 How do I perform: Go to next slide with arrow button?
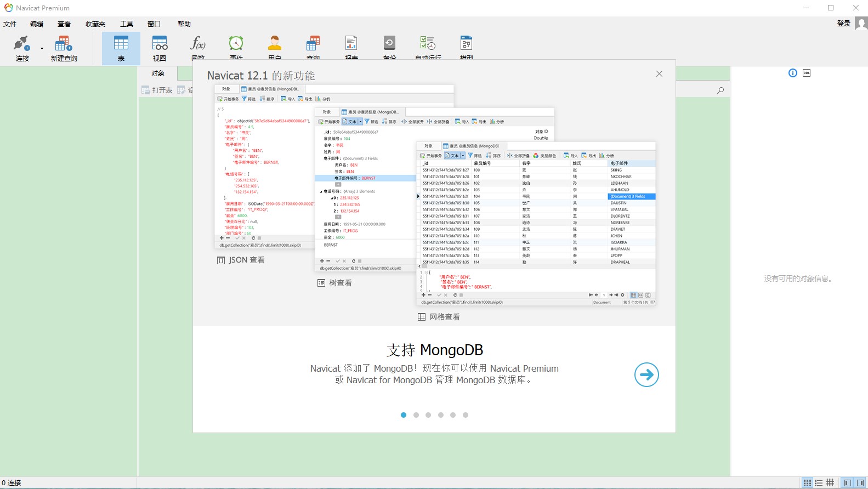(x=646, y=375)
